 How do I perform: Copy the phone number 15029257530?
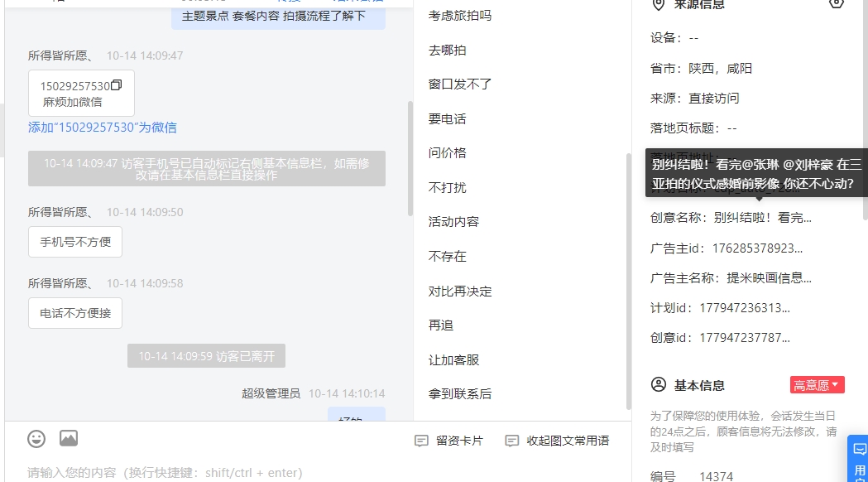pos(116,85)
